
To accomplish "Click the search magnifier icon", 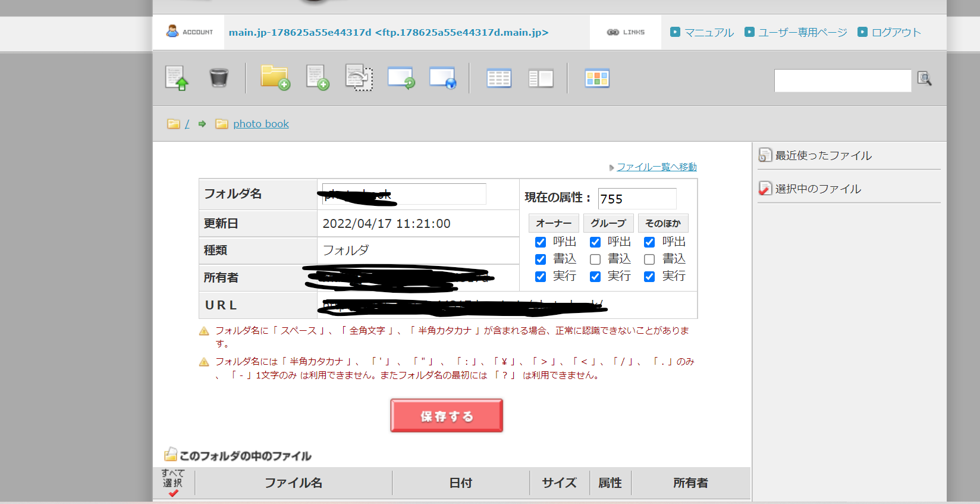I will (924, 79).
